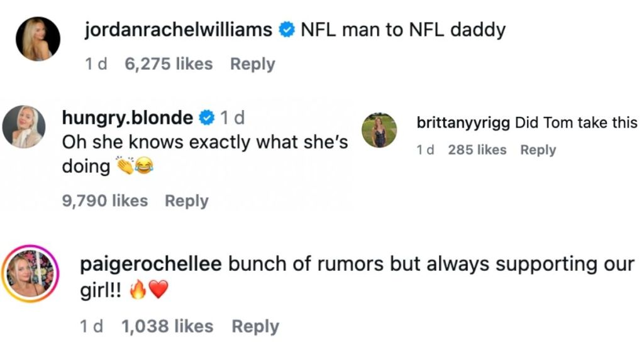
Task: Visit the jordanrachelwilliams username link
Action: pos(178,30)
